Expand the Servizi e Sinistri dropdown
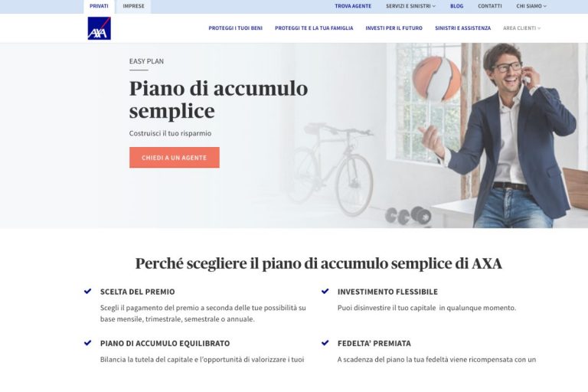The image size is (588, 392). 410,6
